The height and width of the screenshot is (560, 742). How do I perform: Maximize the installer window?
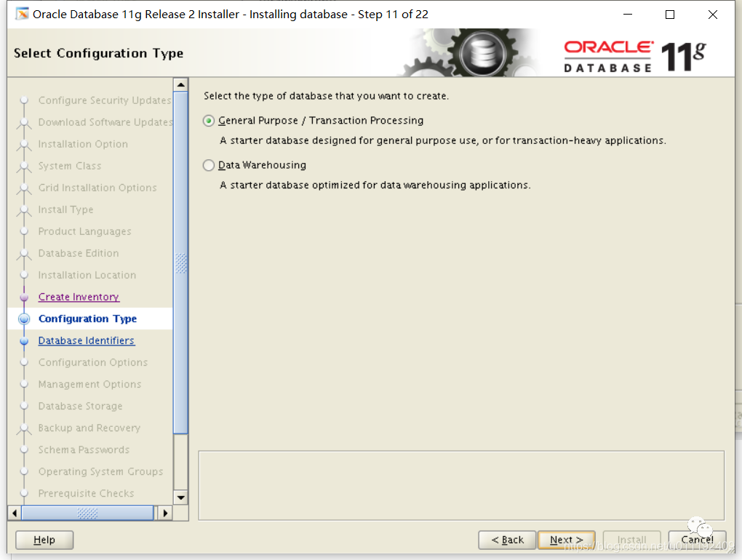pyautogui.click(x=670, y=15)
